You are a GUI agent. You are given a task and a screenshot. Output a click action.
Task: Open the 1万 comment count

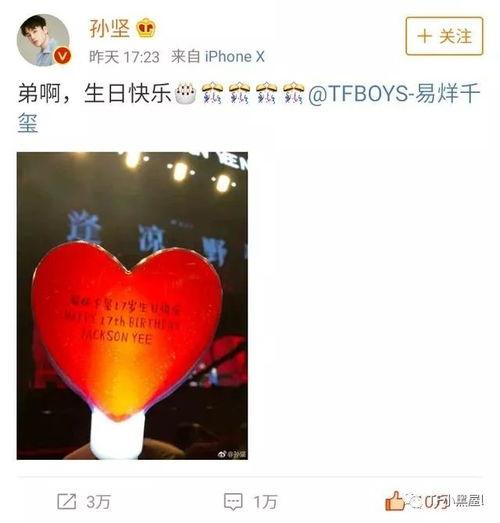tap(265, 502)
